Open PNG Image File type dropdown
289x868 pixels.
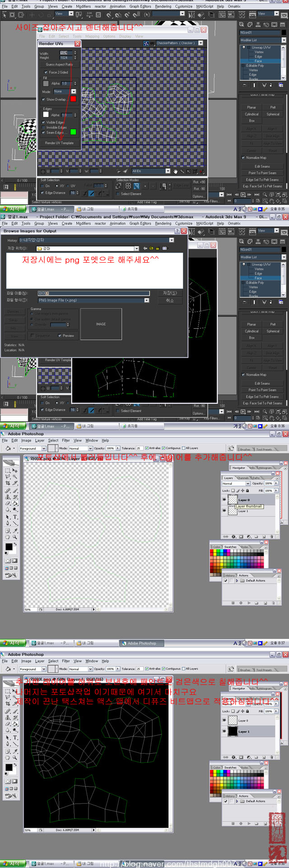[146, 300]
